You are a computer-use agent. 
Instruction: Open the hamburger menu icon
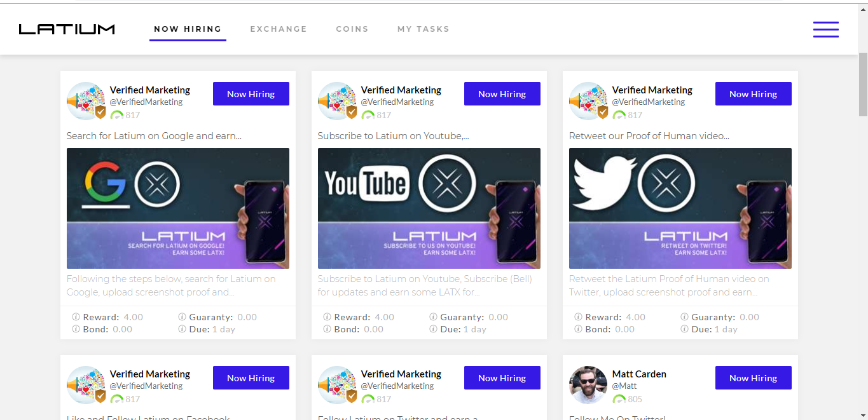tap(825, 29)
